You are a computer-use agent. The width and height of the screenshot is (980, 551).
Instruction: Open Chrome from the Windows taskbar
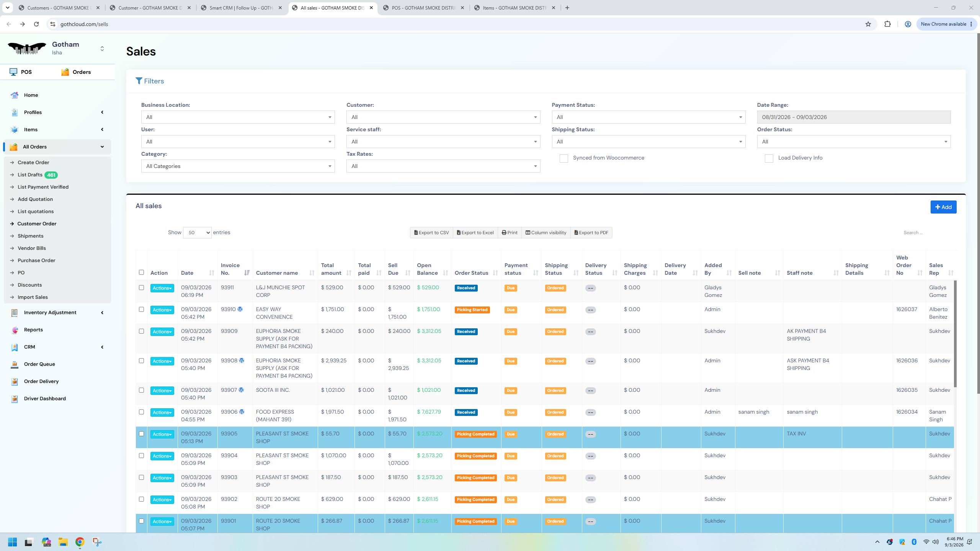[x=80, y=542]
